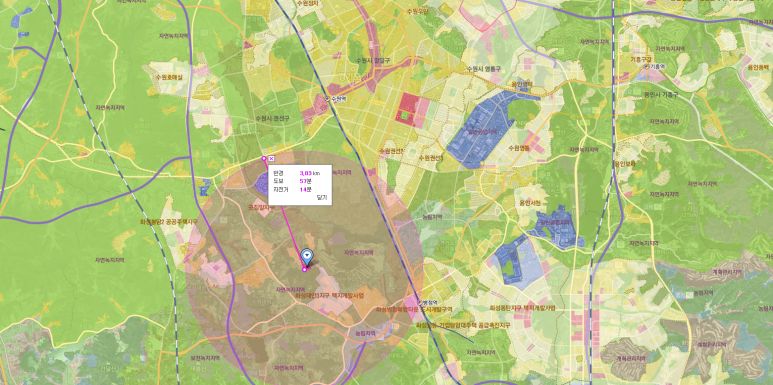Click the 수원역 station icon
This screenshot has height=385, width=773.
point(327,98)
